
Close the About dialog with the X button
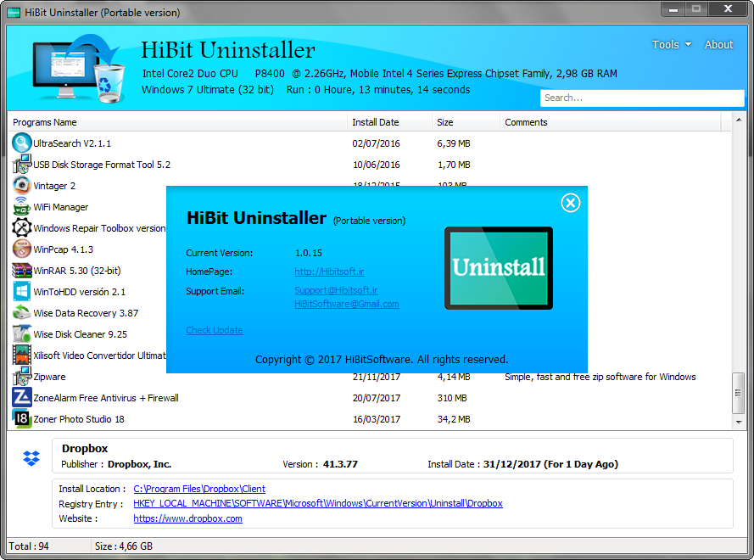pos(571,203)
